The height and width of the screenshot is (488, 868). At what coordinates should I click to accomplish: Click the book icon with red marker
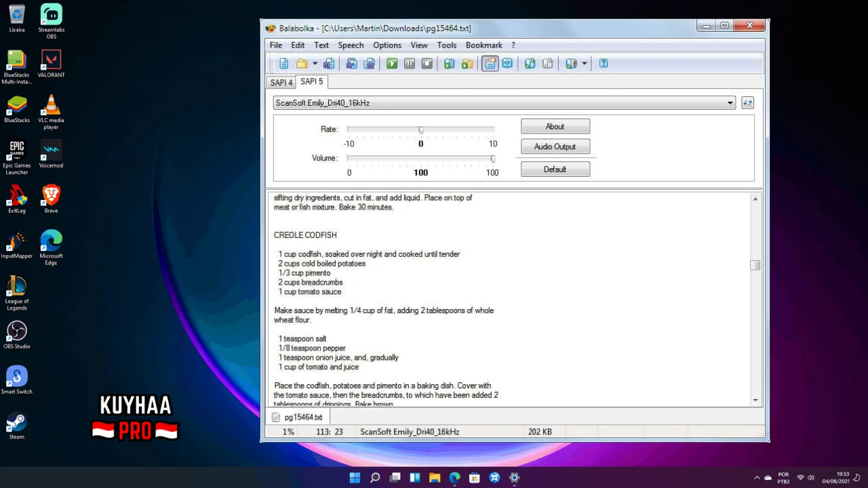coord(571,64)
